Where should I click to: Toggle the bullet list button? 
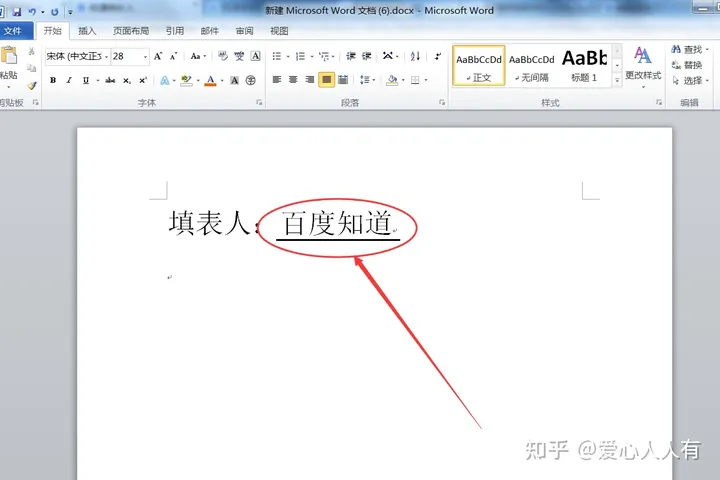click(x=276, y=56)
